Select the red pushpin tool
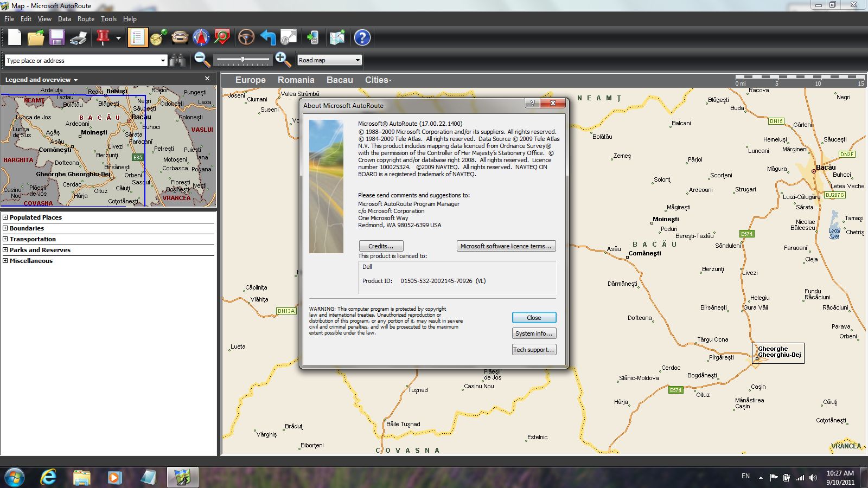Screen dimensions: 868x488 (103, 37)
